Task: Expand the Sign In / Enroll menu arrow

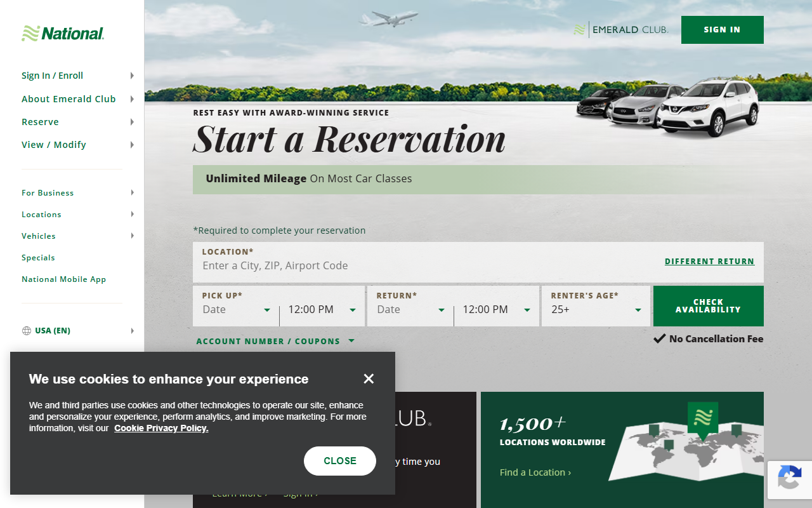Action: tap(132, 76)
